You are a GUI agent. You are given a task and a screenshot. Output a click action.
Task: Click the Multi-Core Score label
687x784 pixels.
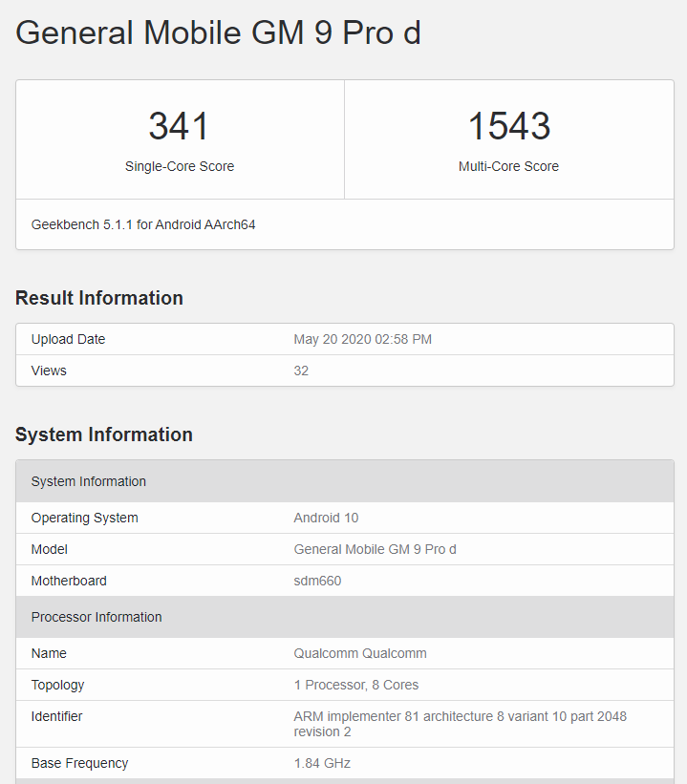coord(509,166)
